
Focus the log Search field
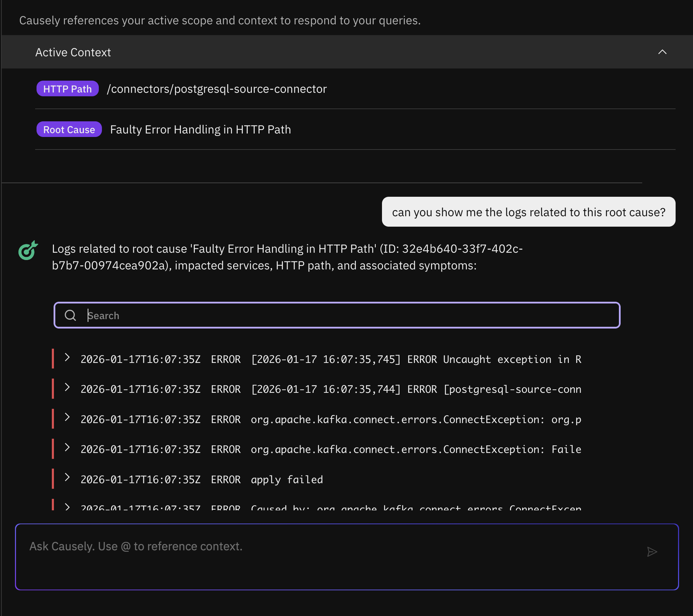pos(348,315)
